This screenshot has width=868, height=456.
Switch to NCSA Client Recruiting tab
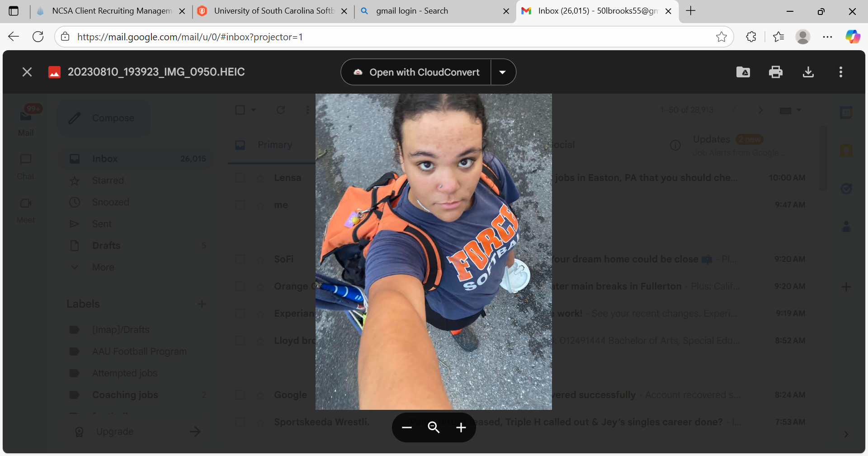pyautogui.click(x=111, y=11)
